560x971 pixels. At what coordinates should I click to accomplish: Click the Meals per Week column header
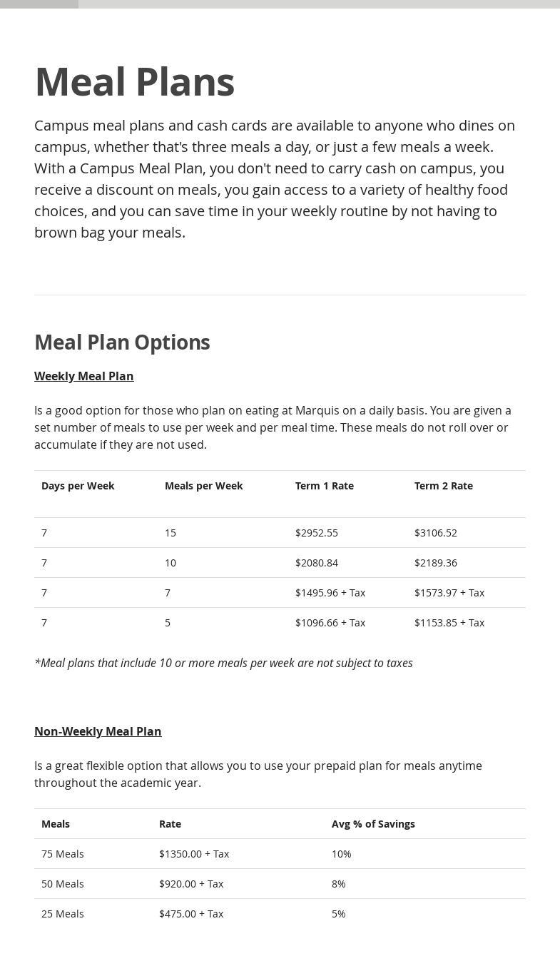(x=203, y=486)
